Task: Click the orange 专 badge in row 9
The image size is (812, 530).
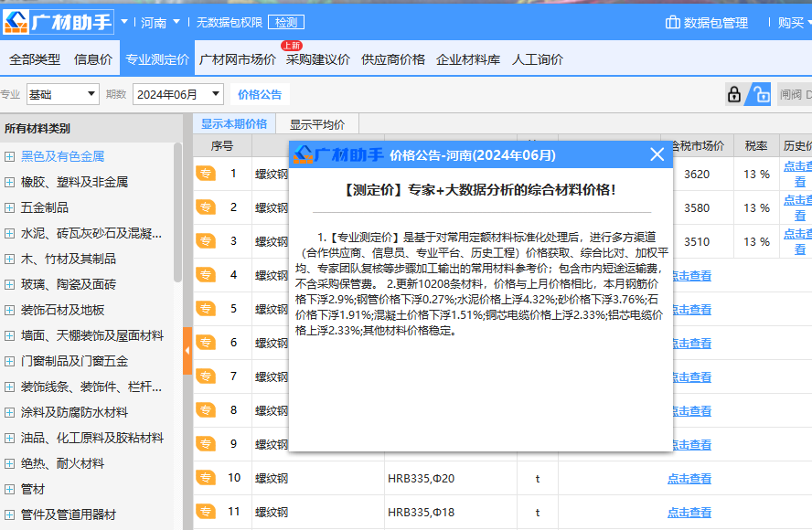Action: coord(206,444)
